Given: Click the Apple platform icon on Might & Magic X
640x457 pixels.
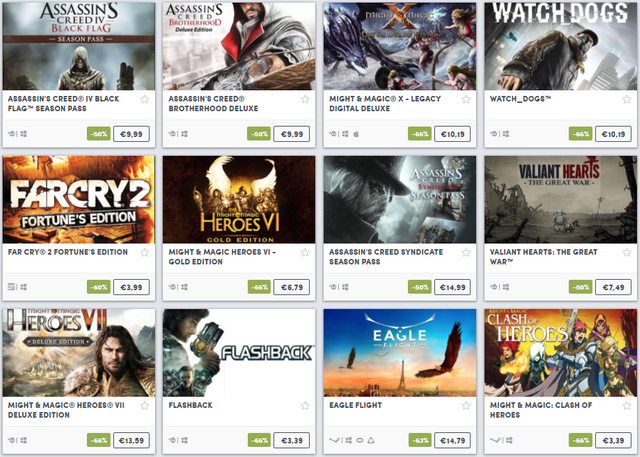Looking at the screenshot, I should (x=356, y=134).
